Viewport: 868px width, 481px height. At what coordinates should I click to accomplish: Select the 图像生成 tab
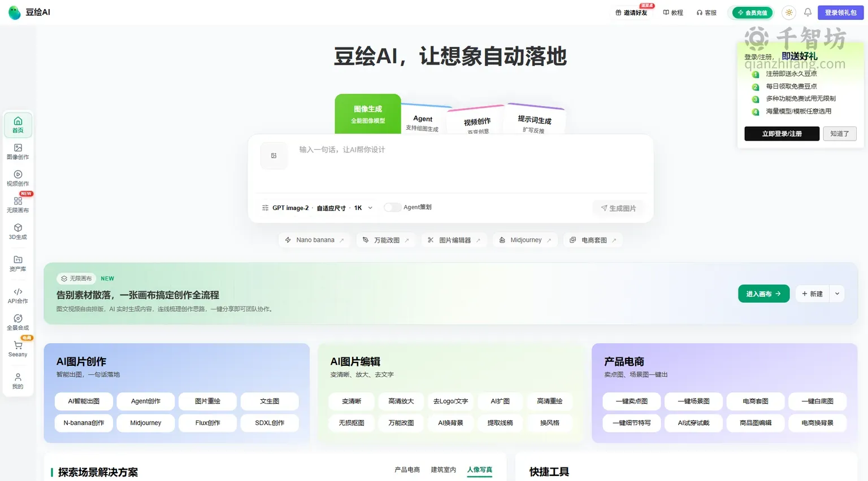(368, 114)
